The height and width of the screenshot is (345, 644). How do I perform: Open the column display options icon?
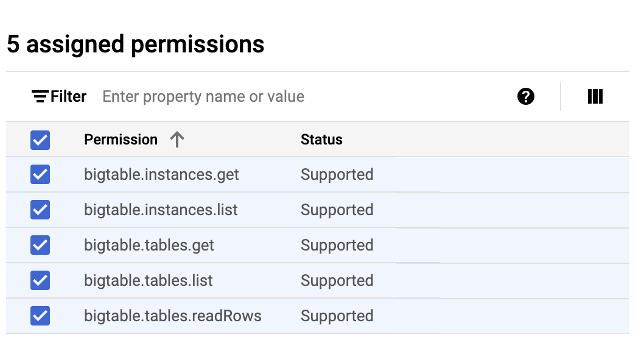coord(595,96)
